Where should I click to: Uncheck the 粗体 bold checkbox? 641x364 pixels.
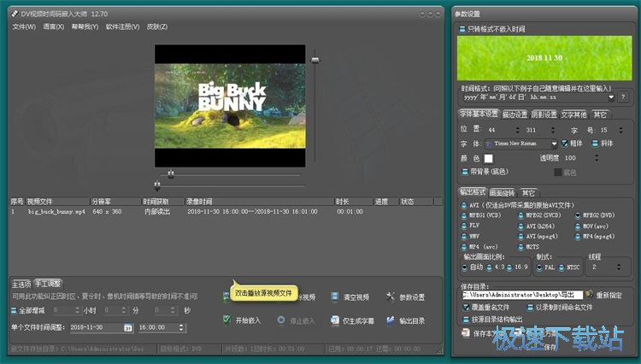click(565, 143)
